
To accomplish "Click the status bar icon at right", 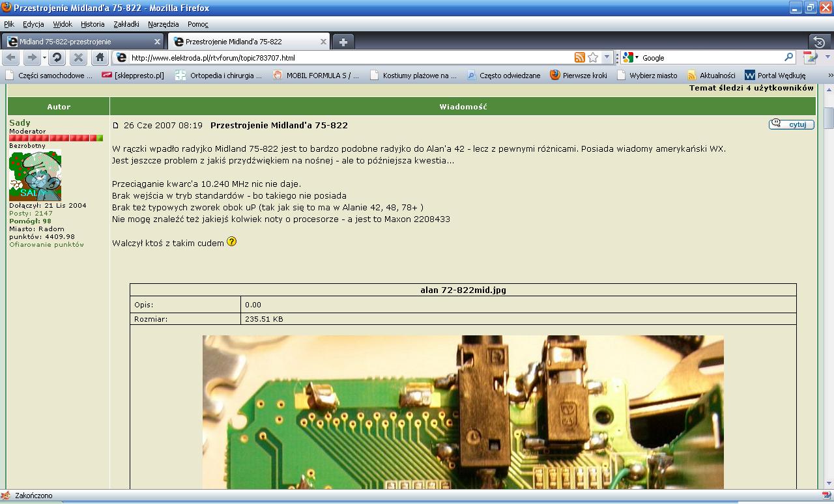I will [x=826, y=496].
